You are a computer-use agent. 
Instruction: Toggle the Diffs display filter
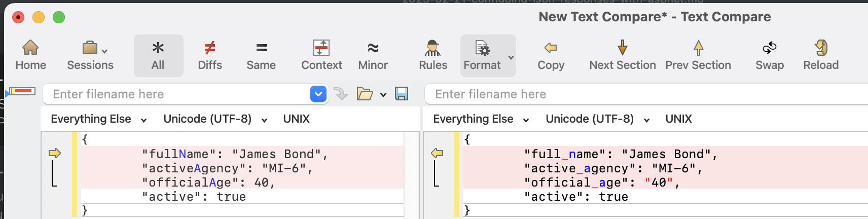pos(210,55)
